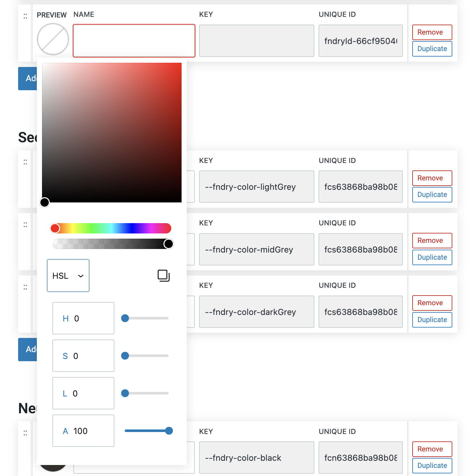Focus the Hue H value input
The height and width of the screenshot is (476, 473).
(x=87, y=318)
